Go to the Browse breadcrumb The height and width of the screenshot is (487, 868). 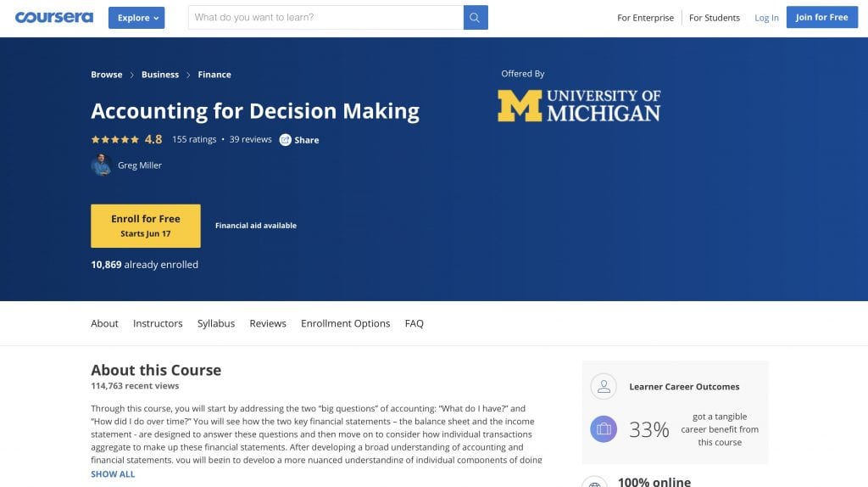click(106, 75)
